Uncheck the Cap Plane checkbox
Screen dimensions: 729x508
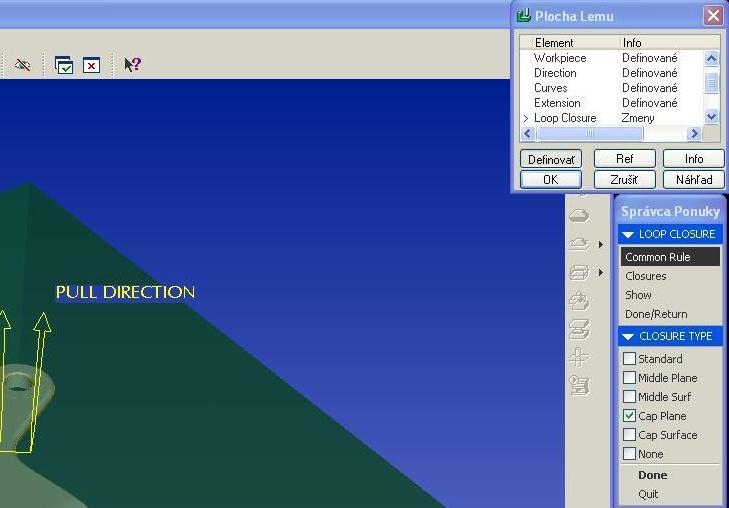(x=629, y=416)
